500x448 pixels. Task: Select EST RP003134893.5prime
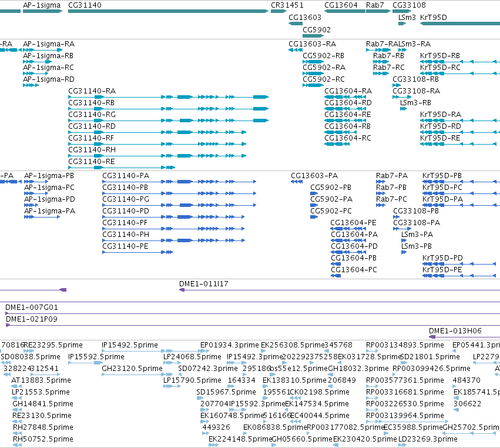[372, 351]
